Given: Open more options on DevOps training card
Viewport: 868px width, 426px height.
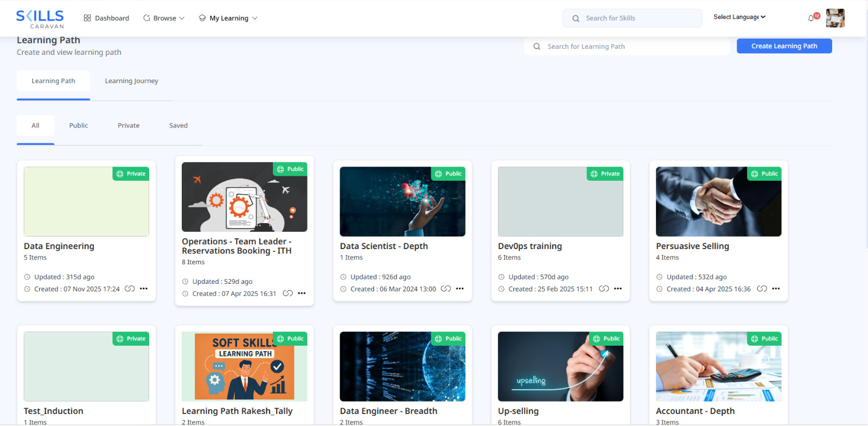Looking at the screenshot, I should (618, 289).
